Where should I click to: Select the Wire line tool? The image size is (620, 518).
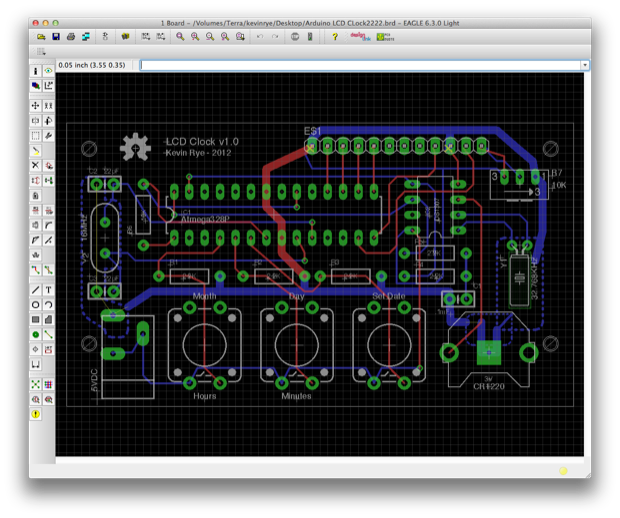click(x=36, y=290)
